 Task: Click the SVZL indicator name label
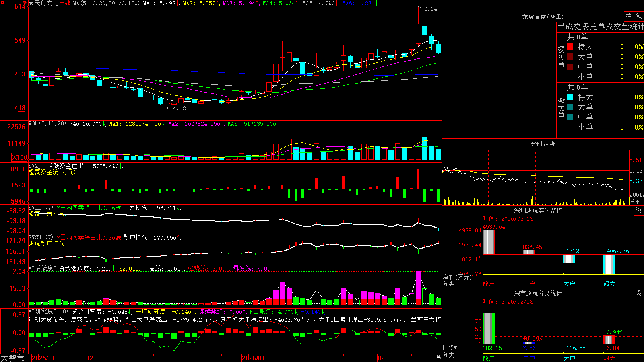tap(35, 208)
